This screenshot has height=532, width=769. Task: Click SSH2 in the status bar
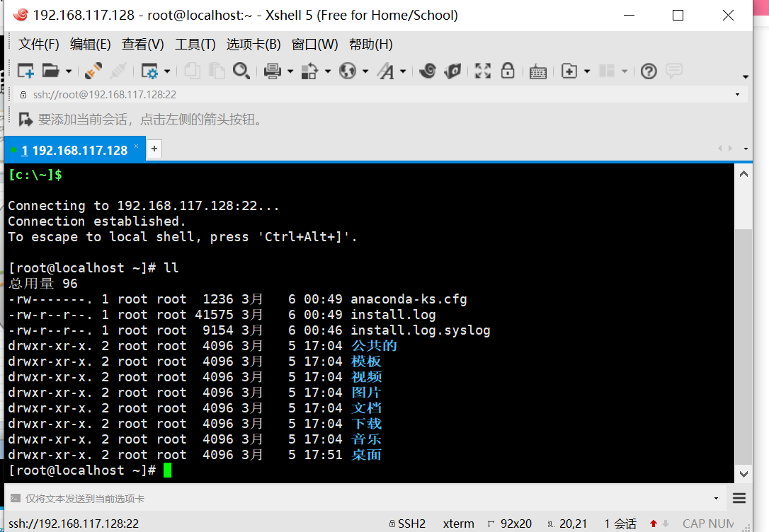407,524
